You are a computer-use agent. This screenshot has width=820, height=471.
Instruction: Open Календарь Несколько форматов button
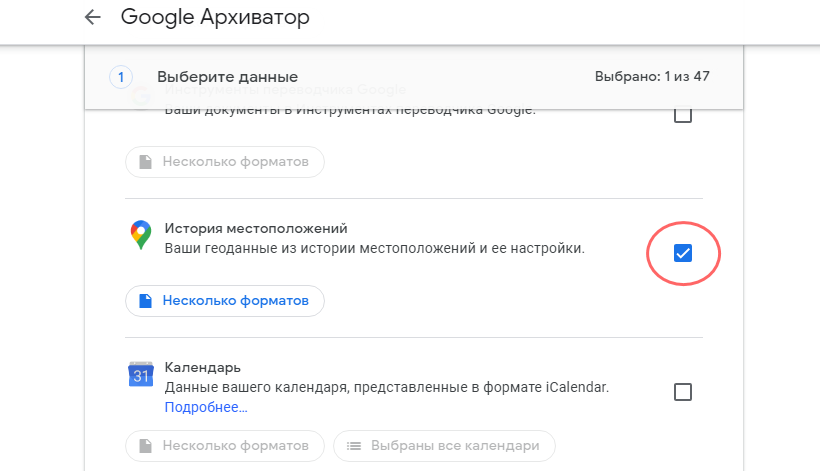coord(225,445)
